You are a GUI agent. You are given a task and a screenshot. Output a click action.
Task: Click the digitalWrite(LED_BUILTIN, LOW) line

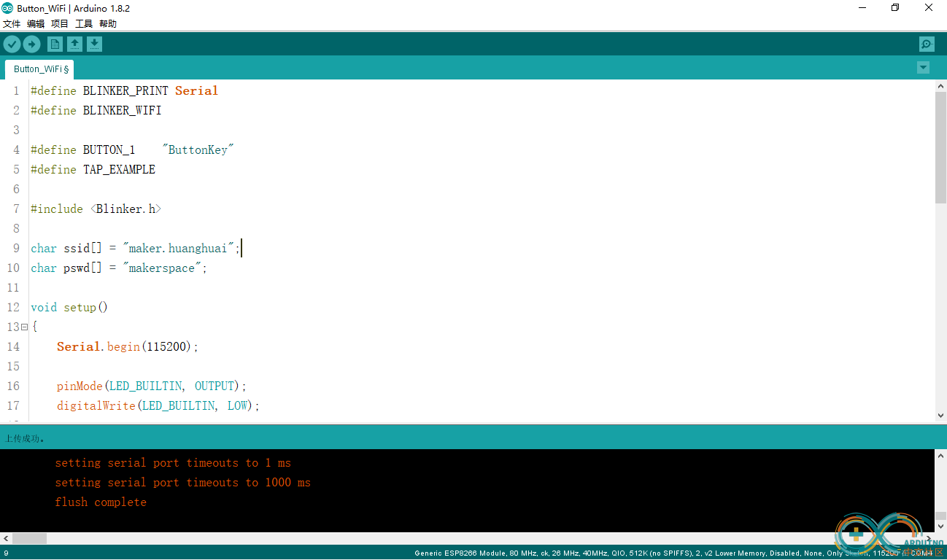158,406
